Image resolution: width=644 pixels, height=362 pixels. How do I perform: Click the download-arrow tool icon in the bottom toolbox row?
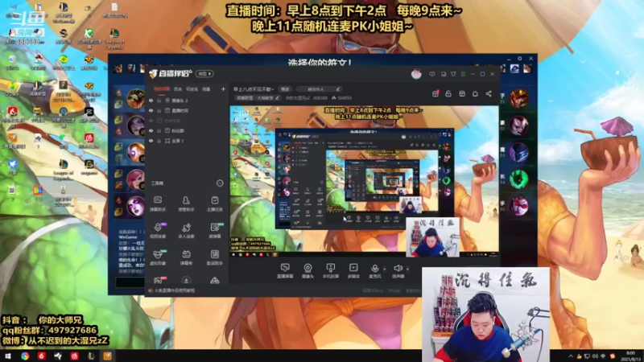click(x=186, y=281)
